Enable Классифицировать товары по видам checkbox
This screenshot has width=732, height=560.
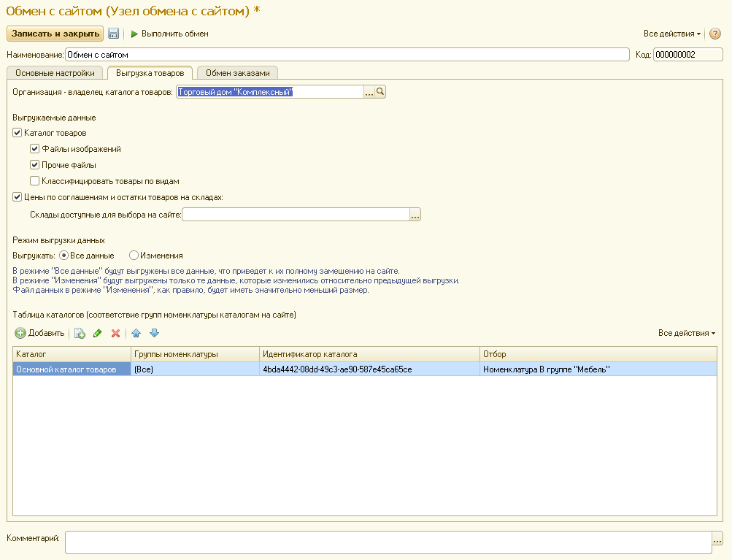[34, 181]
